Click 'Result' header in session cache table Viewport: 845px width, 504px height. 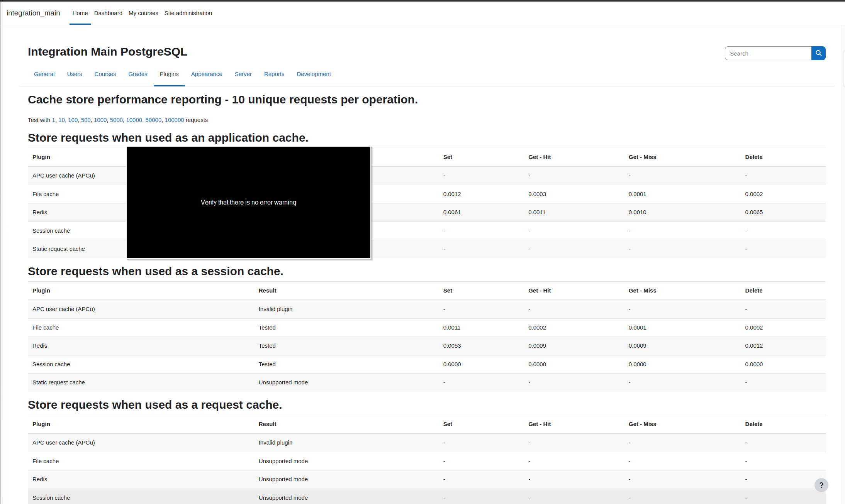coord(268,291)
